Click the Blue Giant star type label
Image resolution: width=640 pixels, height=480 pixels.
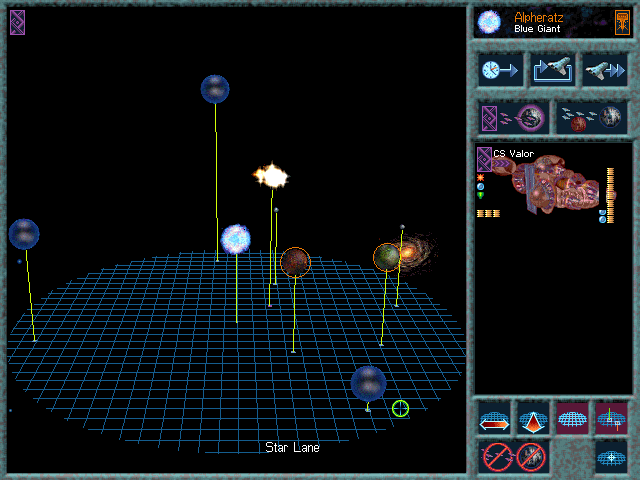(537, 29)
